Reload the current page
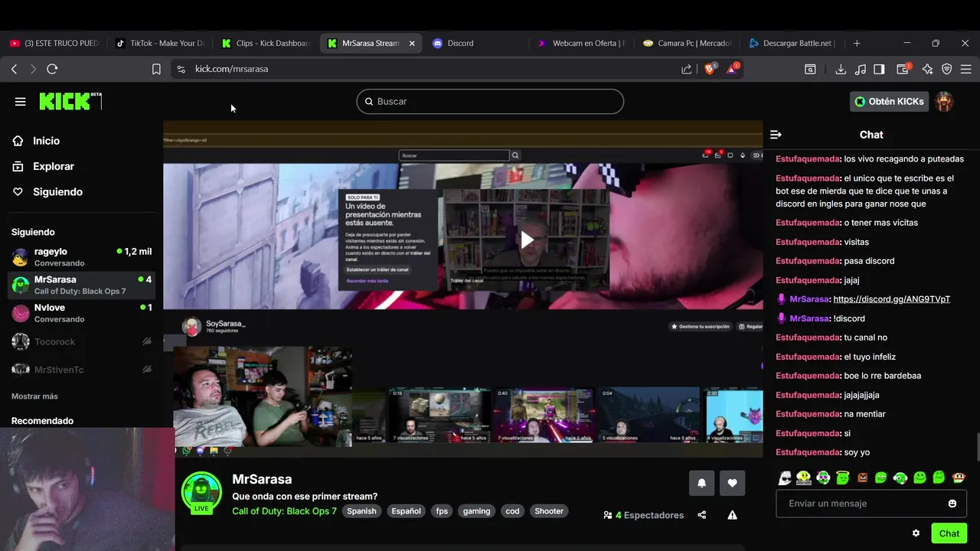The image size is (980, 551). (52, 69)
